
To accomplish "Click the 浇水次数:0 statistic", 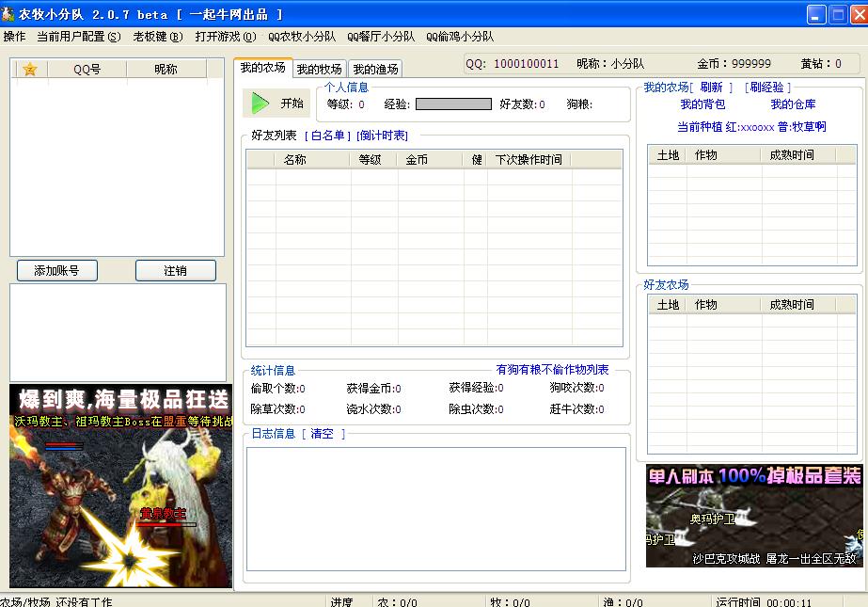I will (x=373, y=409).
